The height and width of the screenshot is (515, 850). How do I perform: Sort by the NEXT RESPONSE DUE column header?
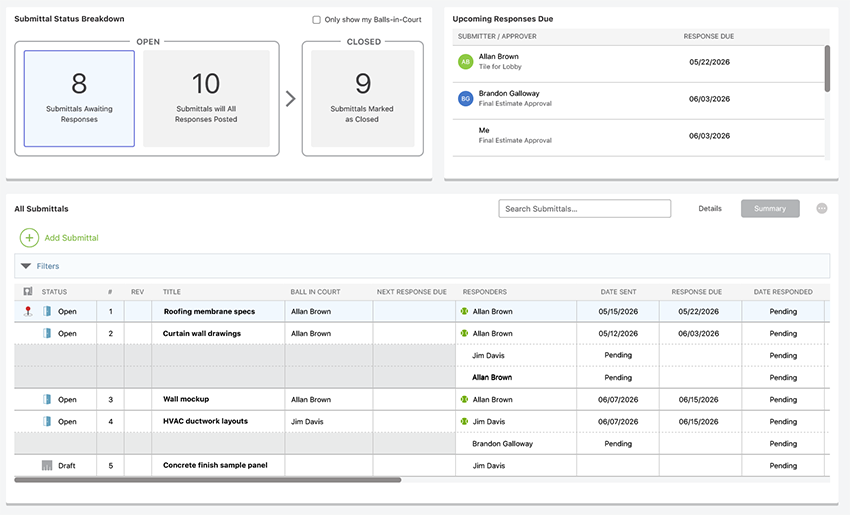412,292
